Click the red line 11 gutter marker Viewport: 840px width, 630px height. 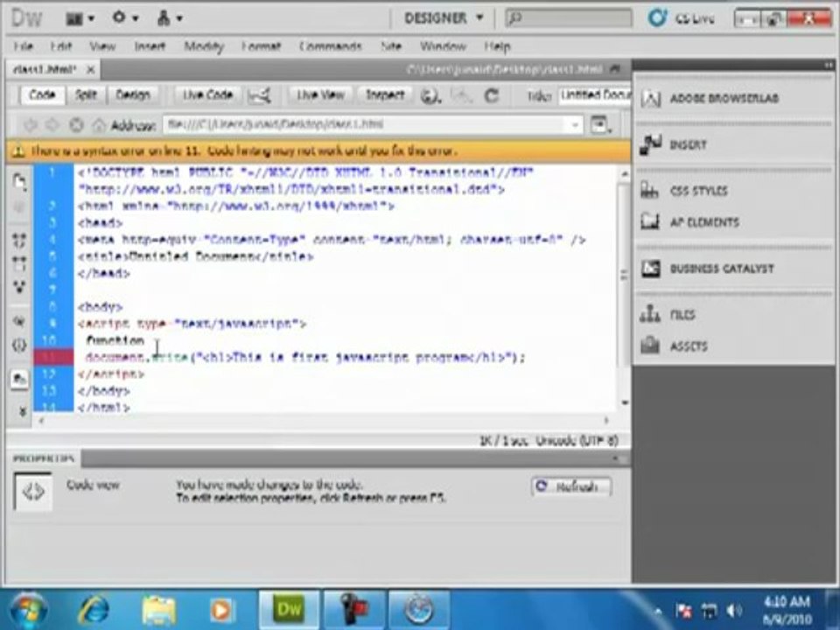53,357
